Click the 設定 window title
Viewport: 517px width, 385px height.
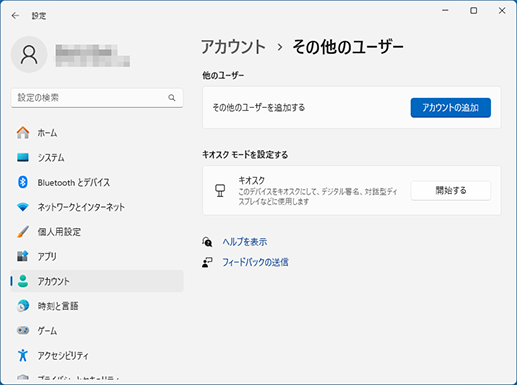pos(39,16)
